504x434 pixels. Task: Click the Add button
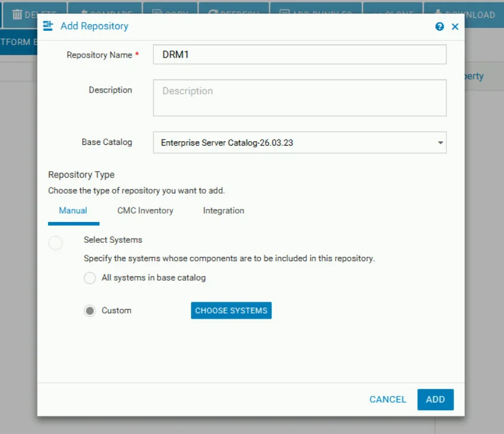click(x=435, y=400)
